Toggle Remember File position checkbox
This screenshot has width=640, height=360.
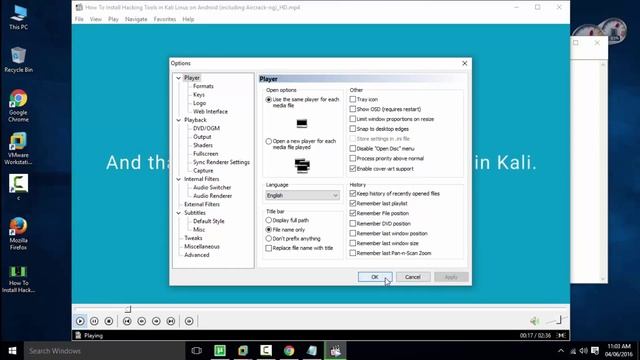click(x=353, y=213)
